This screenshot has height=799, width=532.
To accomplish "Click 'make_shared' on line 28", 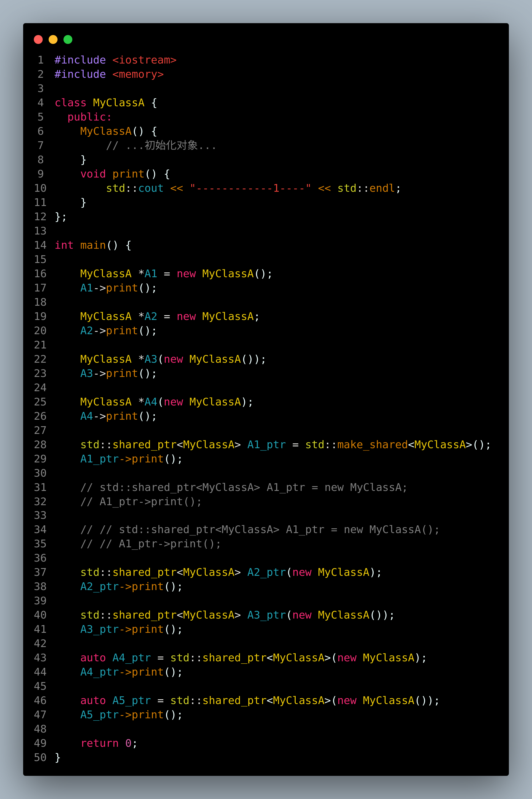I will tap(372, 445).
